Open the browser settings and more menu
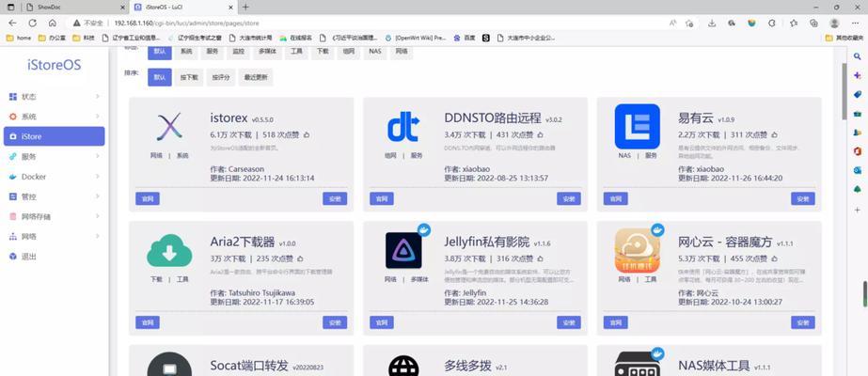The width and height of the screenshot is (868, 376). [x=855, y=23]
